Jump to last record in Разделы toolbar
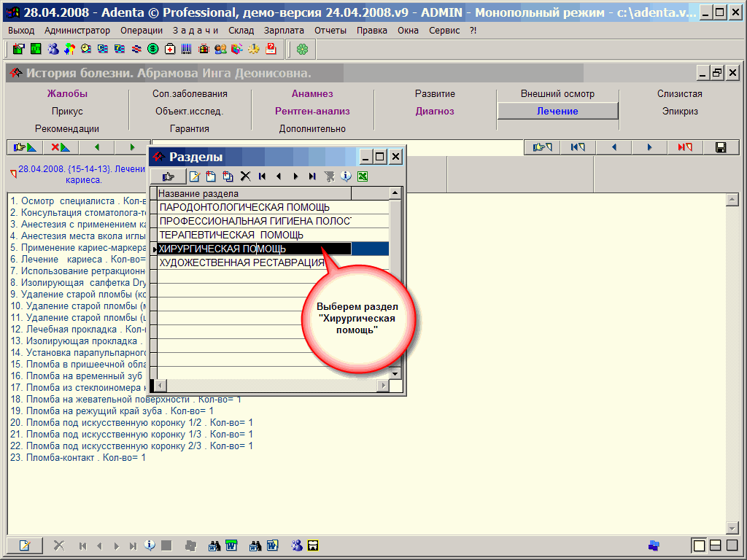The width and height of the screenshot is (747, 560). click(x=312, y=176)
